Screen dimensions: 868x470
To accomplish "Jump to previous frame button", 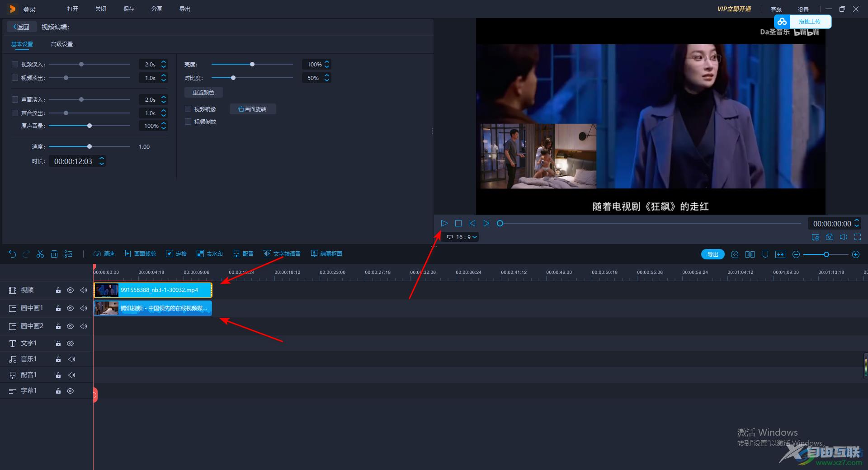I will (x=472, y=223).
